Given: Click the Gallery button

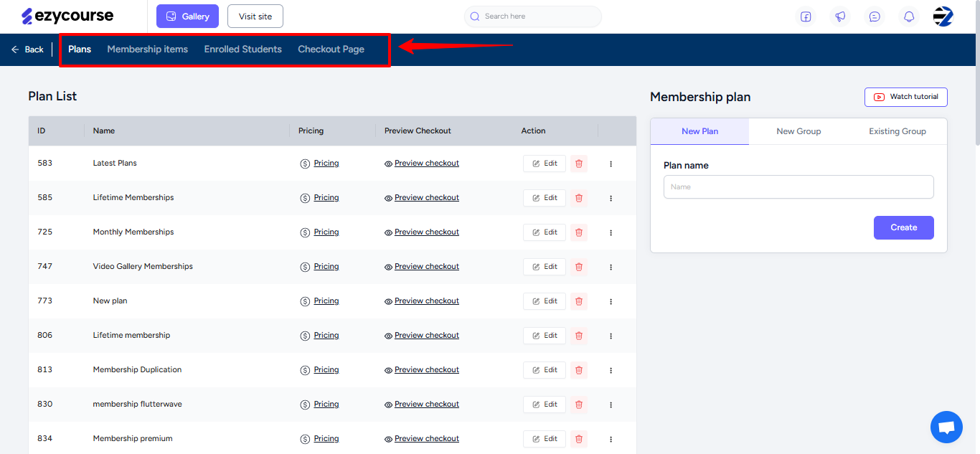Looking at the screenshot, I should point(187,16).
